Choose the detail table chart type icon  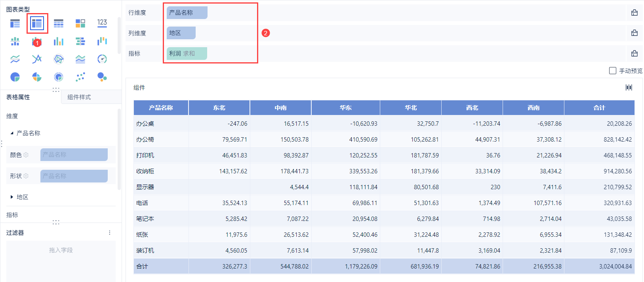point(59,23)
